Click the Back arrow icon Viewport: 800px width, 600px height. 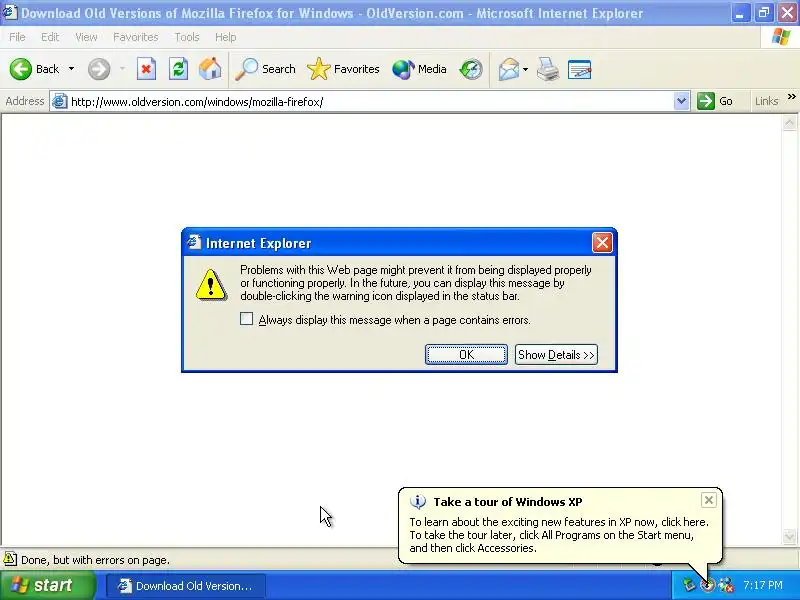point(21,69)
